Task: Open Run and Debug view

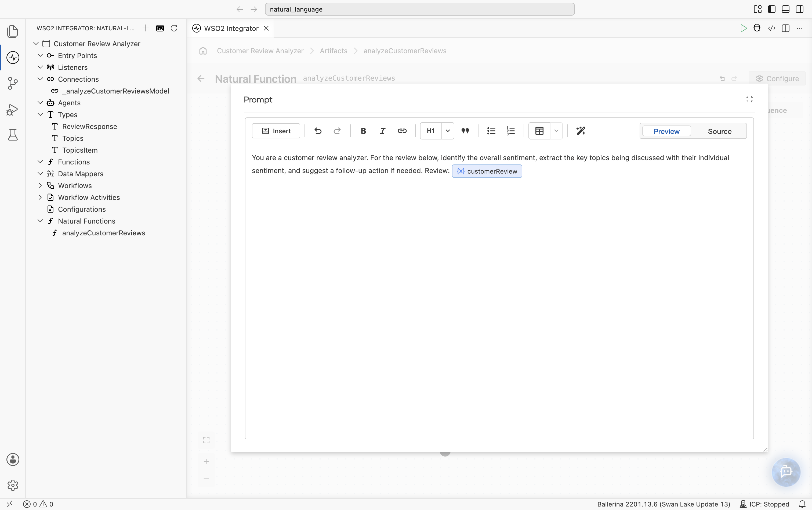Action: click(x=13, y=109)
